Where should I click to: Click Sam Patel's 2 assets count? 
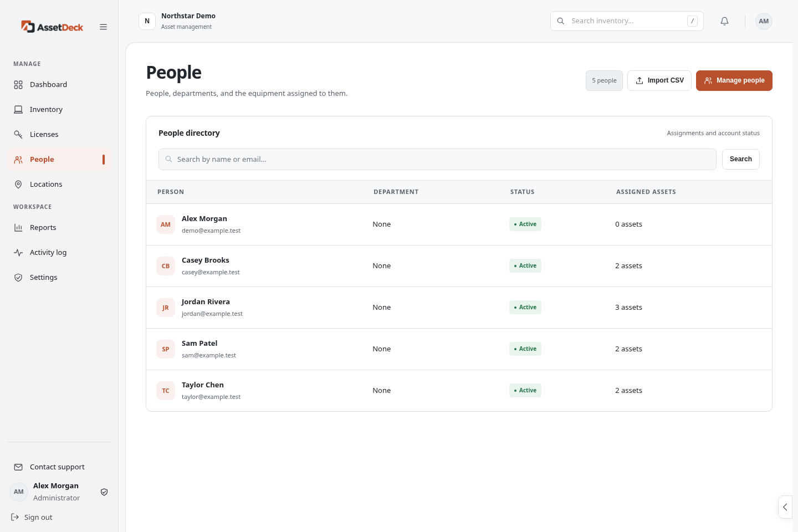(x=628, y=349)
